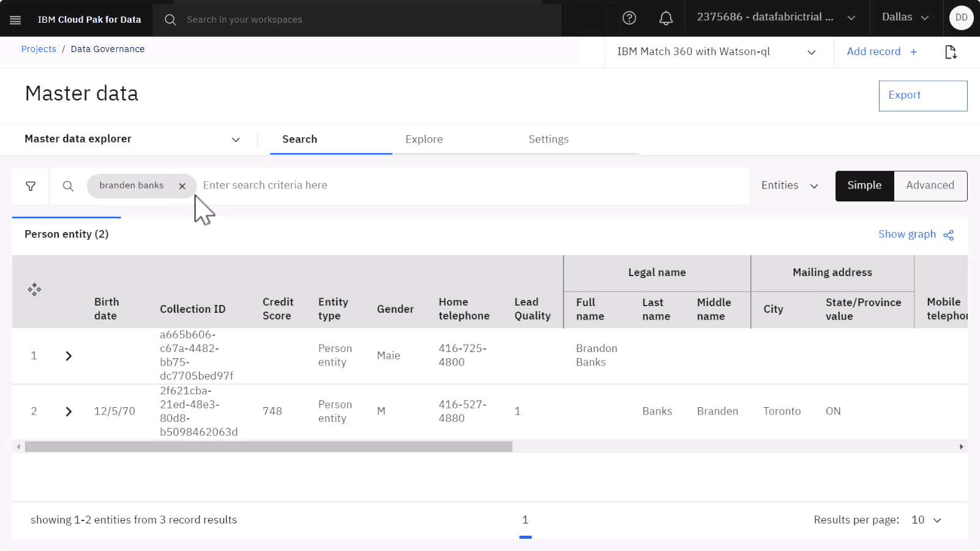
Task: Click the Data Governance breadcrumb
Action: [108, 49]
